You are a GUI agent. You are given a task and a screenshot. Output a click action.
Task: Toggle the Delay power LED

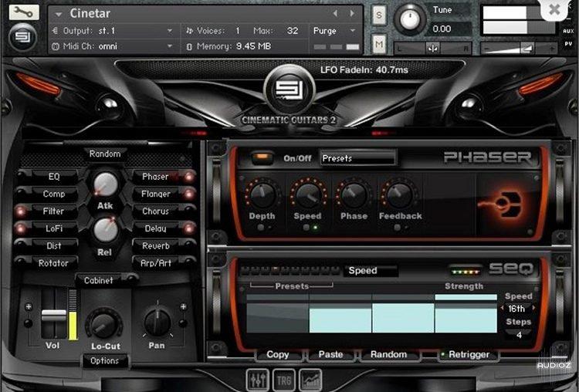(189, 228)
